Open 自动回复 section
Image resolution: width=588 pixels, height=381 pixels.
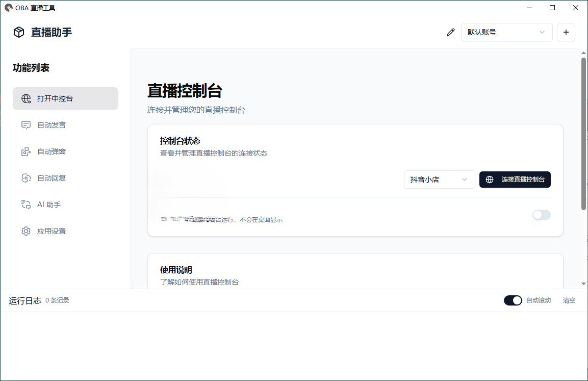coord(65,178)
